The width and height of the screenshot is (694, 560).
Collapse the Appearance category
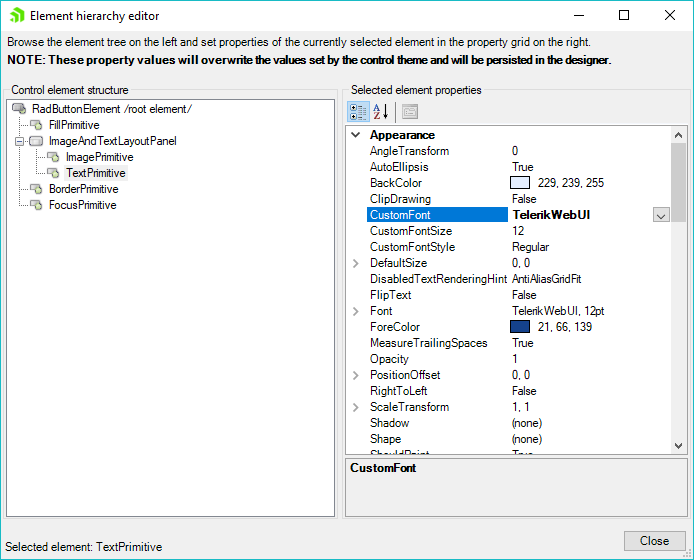pyautogui.click(x=355, y=135)
